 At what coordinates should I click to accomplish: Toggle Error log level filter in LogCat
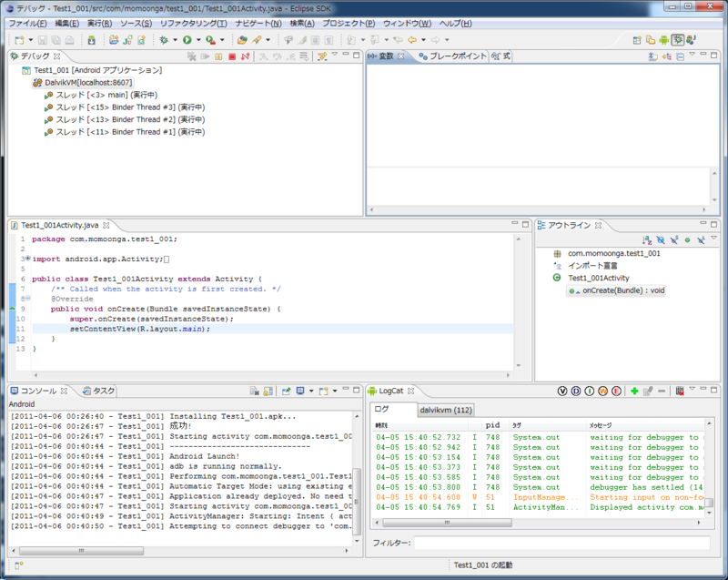coord(617,391)
